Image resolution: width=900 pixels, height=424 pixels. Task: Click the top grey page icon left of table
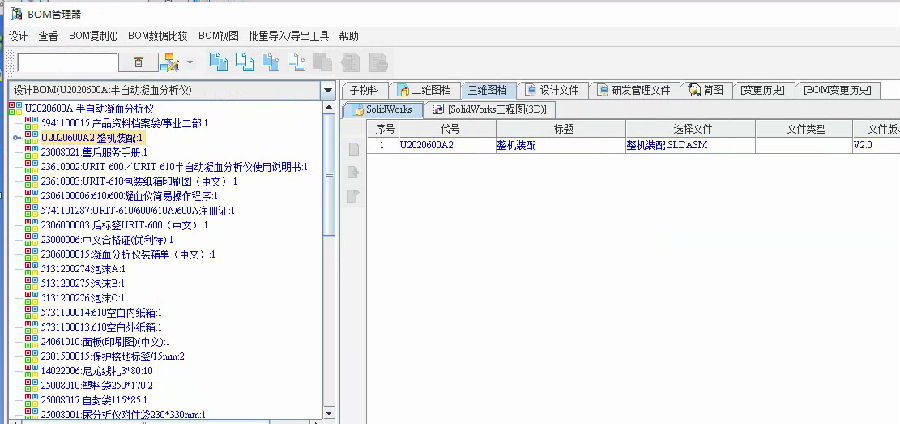[x=354, y=150]
